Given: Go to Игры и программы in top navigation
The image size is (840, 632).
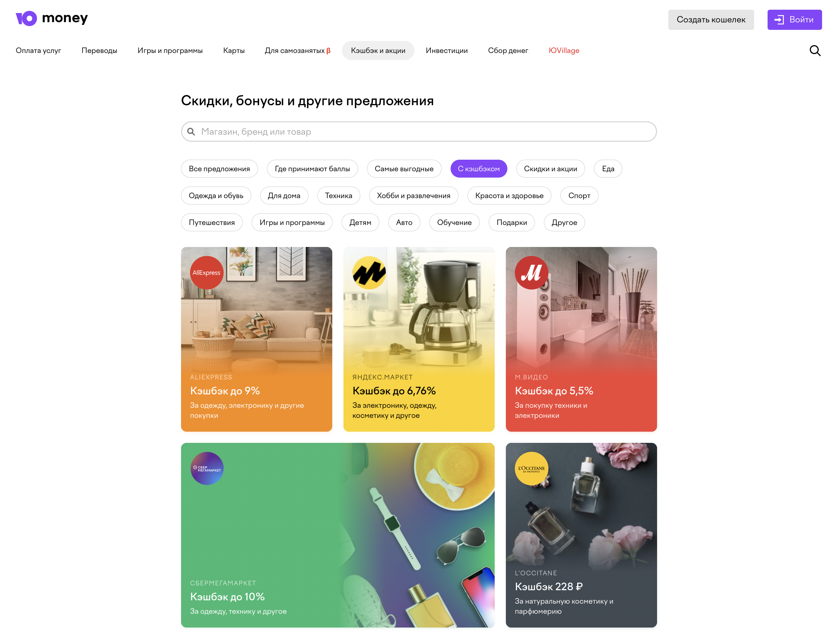Looking at the screenshot, I should point(170,50).
